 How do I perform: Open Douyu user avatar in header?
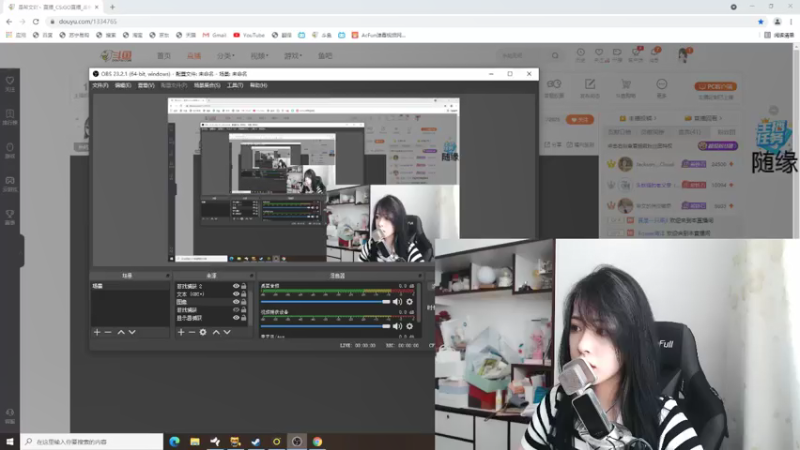coord(683,55)
